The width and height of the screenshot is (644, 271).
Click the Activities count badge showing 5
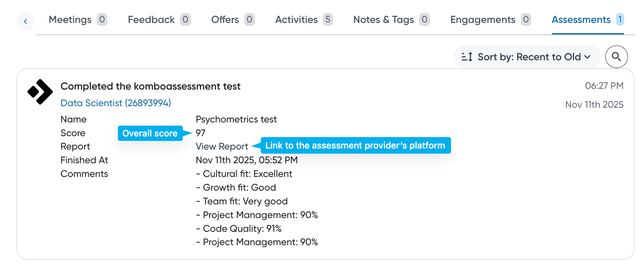(x=328, y=20)
